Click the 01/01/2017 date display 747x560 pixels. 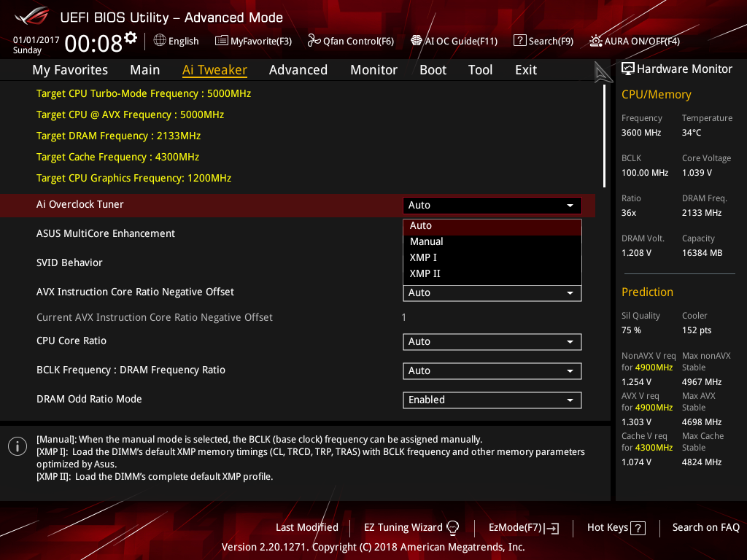coord(36,40)
